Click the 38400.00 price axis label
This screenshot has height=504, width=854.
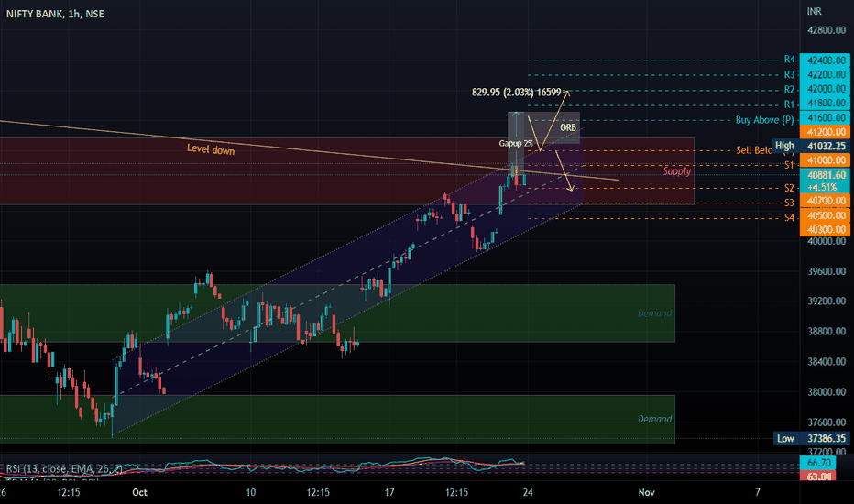[827, 361]
